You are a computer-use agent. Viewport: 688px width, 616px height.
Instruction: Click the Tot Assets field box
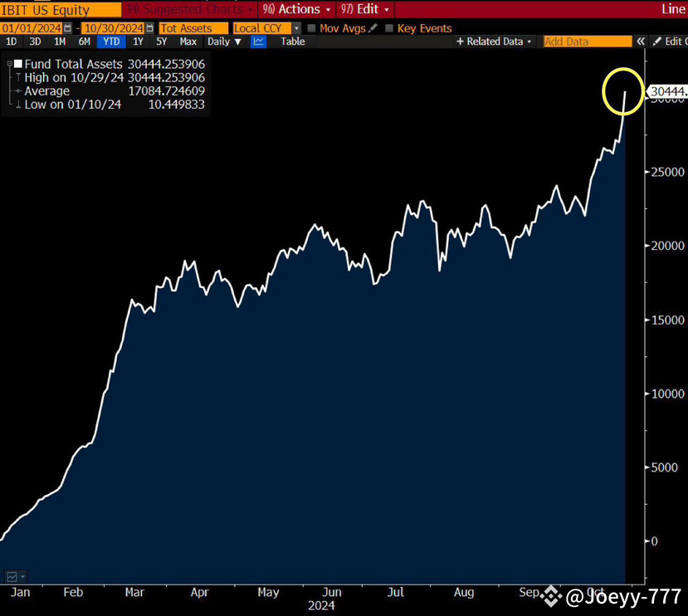193,28
